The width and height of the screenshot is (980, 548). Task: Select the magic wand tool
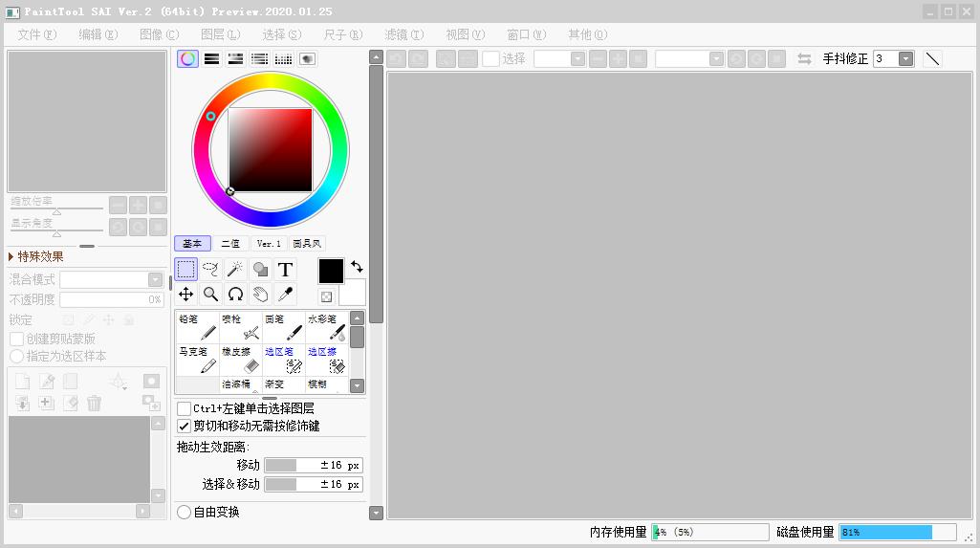235,270
